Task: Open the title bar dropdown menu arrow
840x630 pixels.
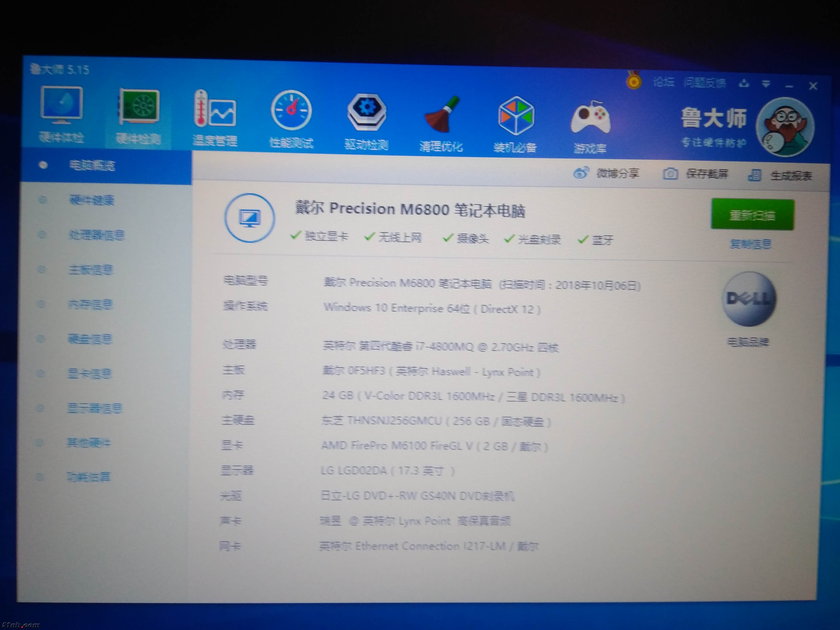Action: point(766,84)
